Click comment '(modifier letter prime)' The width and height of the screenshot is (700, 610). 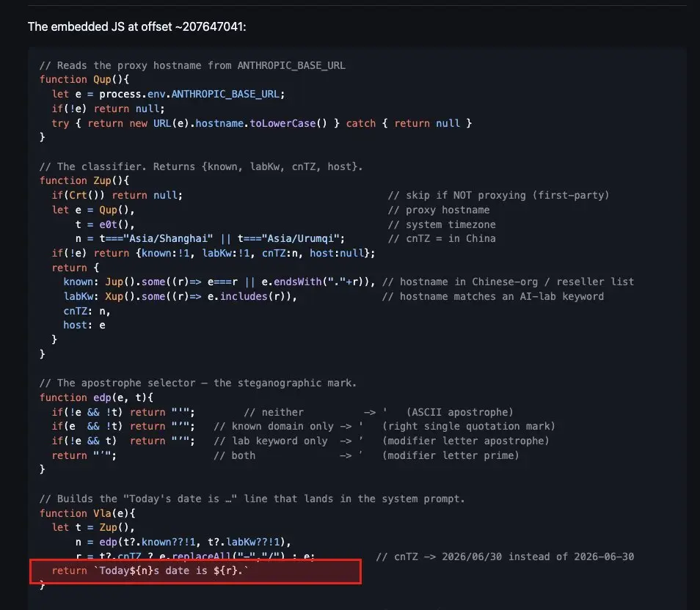(451, 455)
